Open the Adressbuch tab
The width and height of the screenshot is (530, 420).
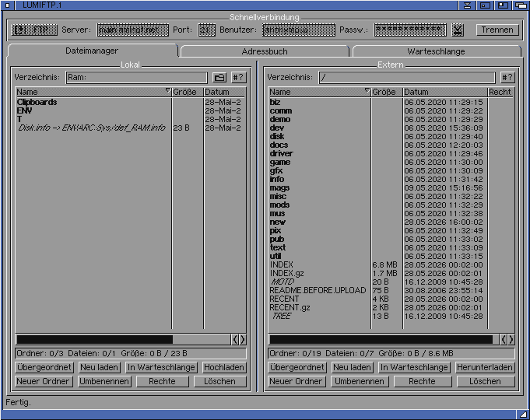pyautogui.click(x=265, y=51)
